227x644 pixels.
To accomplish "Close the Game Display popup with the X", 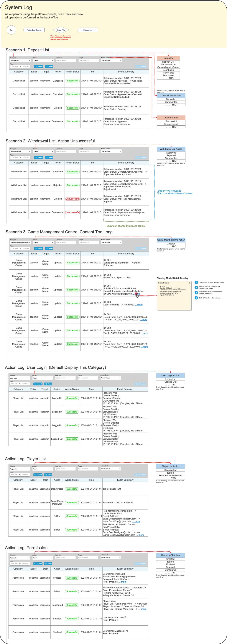I will [190, 283].
